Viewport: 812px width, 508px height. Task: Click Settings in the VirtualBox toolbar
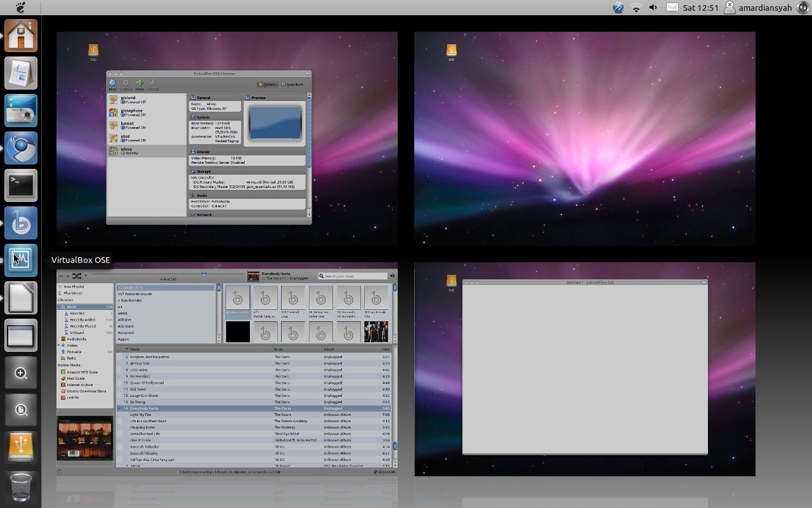pyautogui.click(x=126, y=84)
